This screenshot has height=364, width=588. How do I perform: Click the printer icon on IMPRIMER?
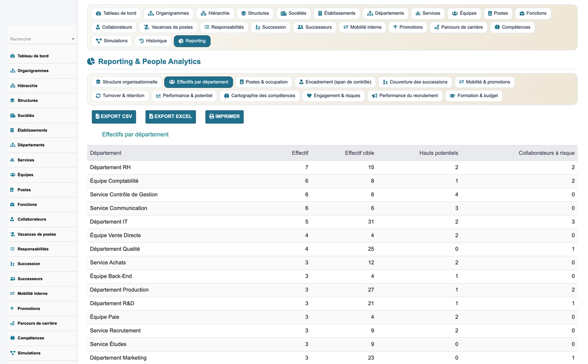[211, 117]
